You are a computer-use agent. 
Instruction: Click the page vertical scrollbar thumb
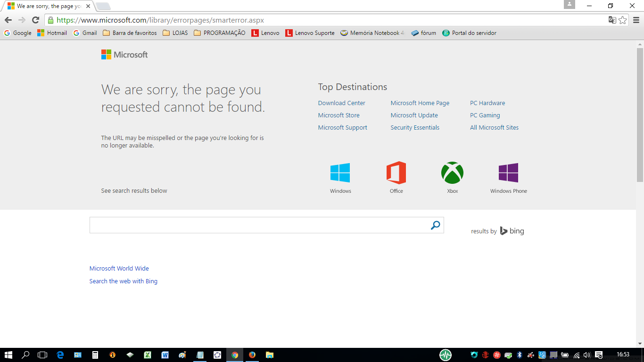[x=640, y=115]
